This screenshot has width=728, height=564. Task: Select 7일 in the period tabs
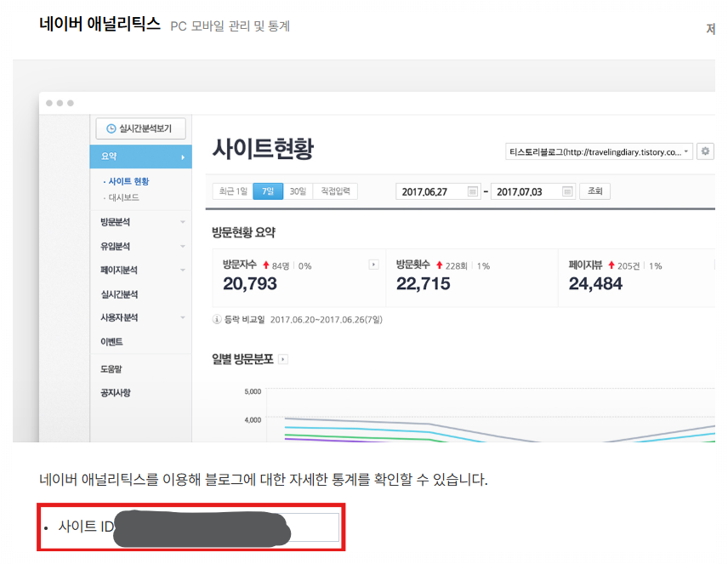268,191
